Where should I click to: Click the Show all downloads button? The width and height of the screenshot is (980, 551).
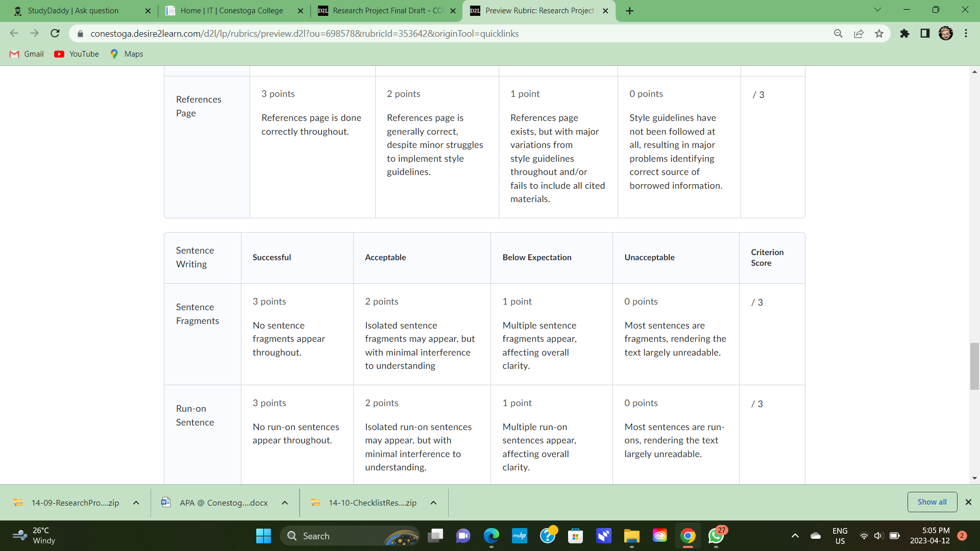[932, 502]
